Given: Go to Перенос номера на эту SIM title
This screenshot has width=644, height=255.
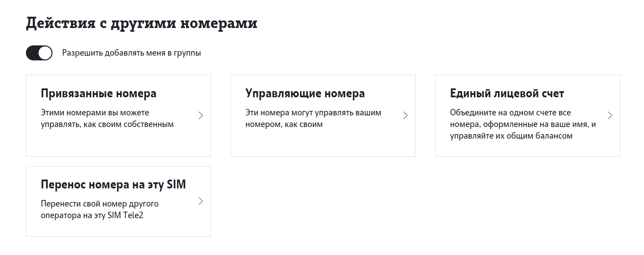Looking at the screenshot, I should tap(113, 184).
